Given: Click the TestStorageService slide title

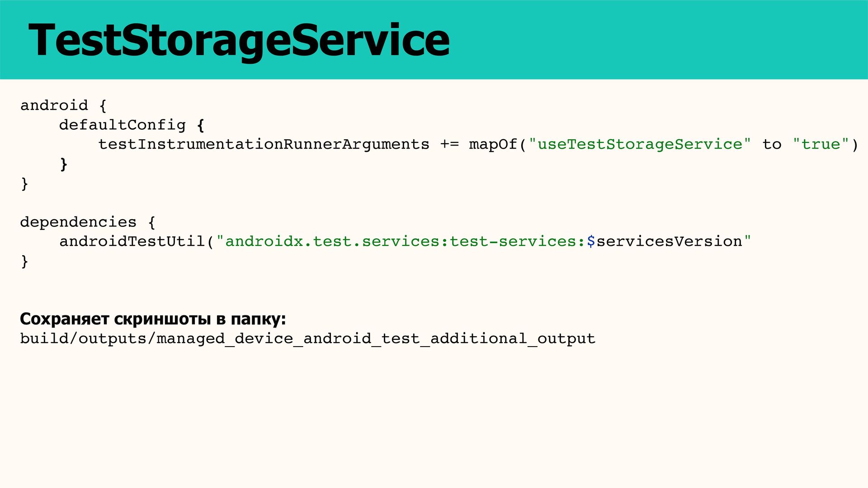Looking at the screenshot, I should coord(239,41).
